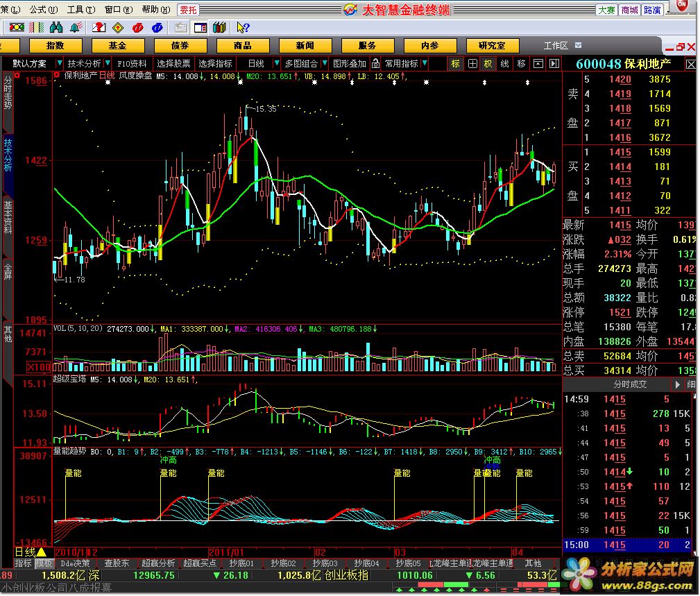Close the 600048 quote panel with X

pos(690,65)
